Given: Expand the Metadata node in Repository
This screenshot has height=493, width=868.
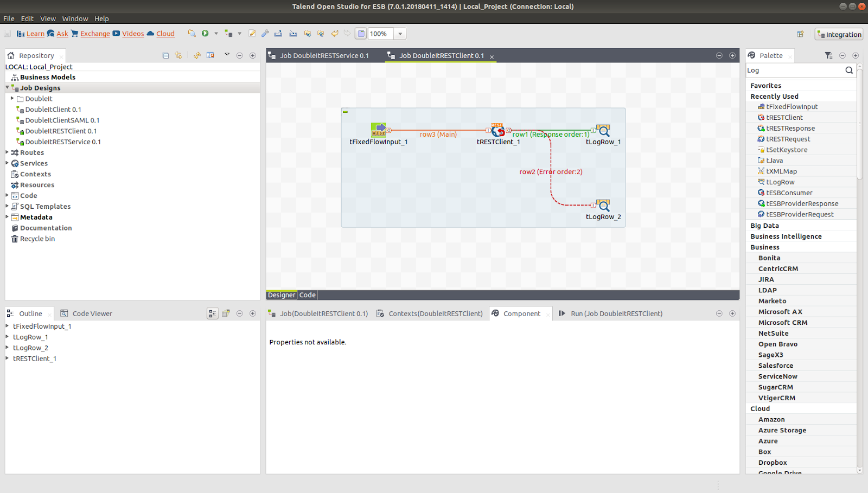Looking at the screenshot, I should pos(7,217).
